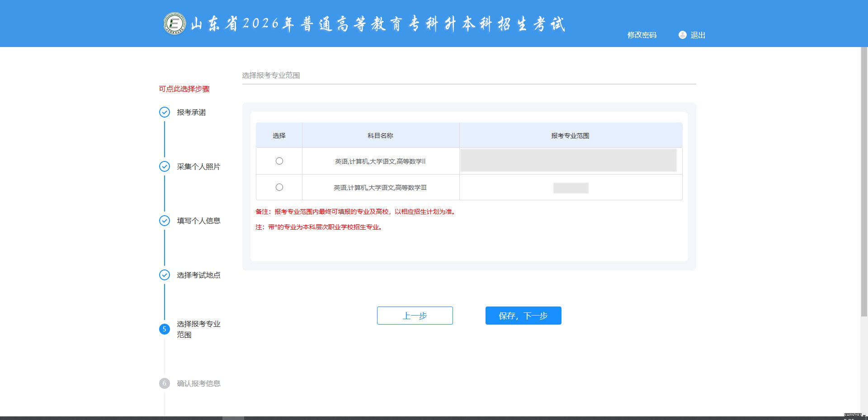The image size is (868, 420).
Task: Click the checkmark icon for 采集个人照片 step
Action: [x=165, y=166]
